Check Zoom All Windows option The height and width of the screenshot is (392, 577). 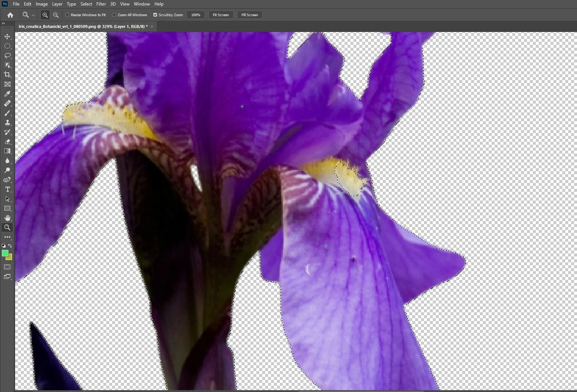click(114, 15)
